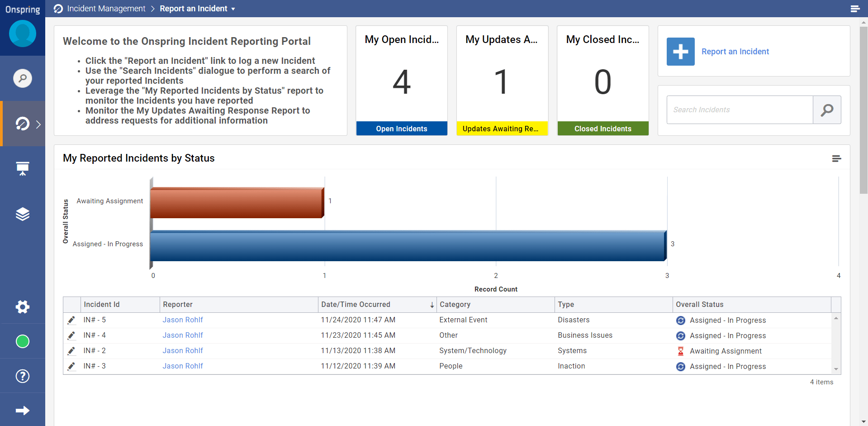The height and width of the screenshot is (426, 868).
Task: Open the help question mark icon
Action: [x=23, y=376]
